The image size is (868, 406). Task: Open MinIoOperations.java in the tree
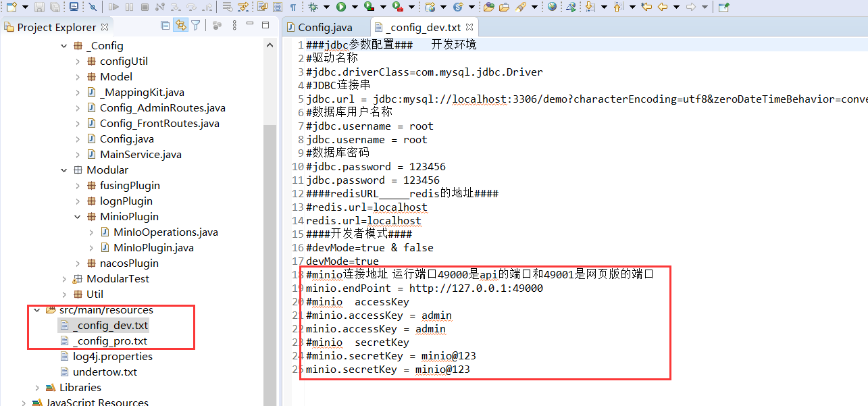pyautogui.click(x=165, y=232)
